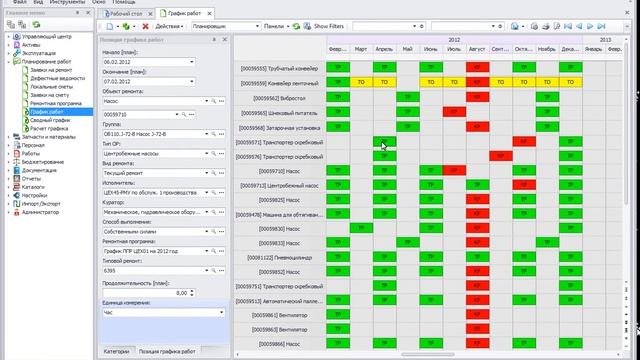
Task: Click the binoculars icon beside Show Filters
Action: click(307, 26)
